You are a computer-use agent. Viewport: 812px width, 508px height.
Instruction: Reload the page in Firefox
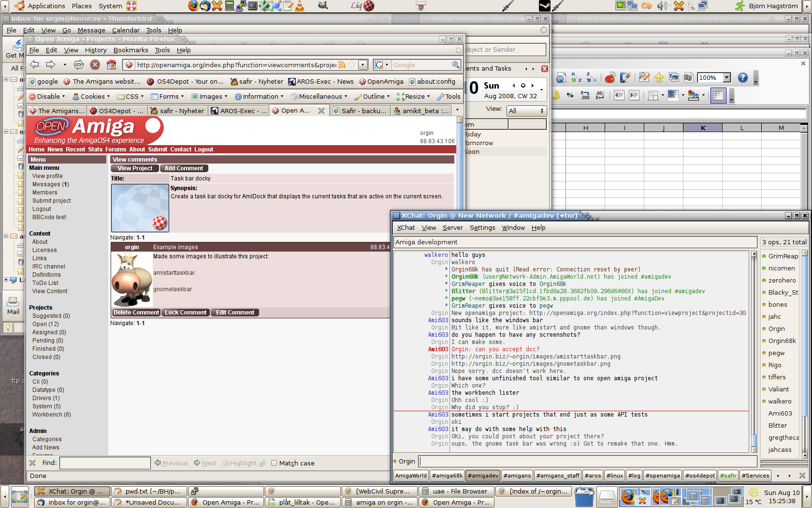pyautogui.click(x=78, y=64)
